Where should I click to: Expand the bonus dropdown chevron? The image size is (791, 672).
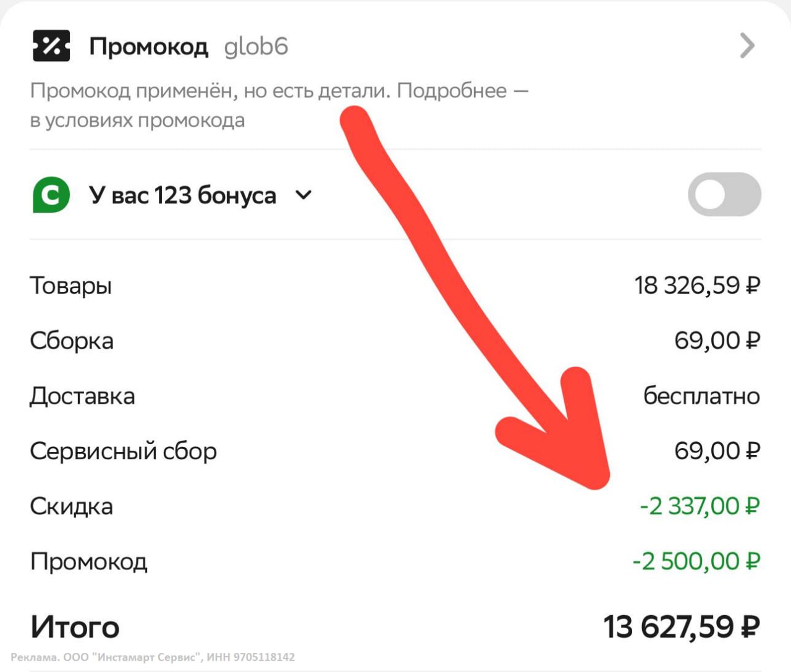[x=303, y=195]
